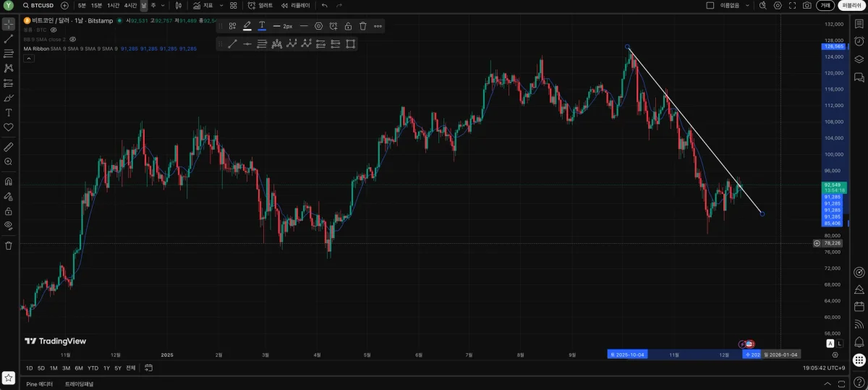Viewport: 868px width, 390px height.
Task: Select the YTD date range
Action: pyautogui.click(x=93, y=368)
